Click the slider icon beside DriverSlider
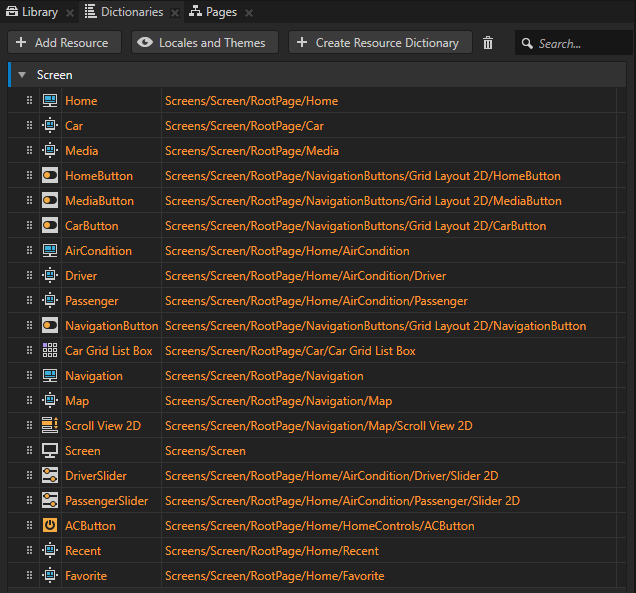The height and width of the screenshot is (593, 636). point(50,476)
